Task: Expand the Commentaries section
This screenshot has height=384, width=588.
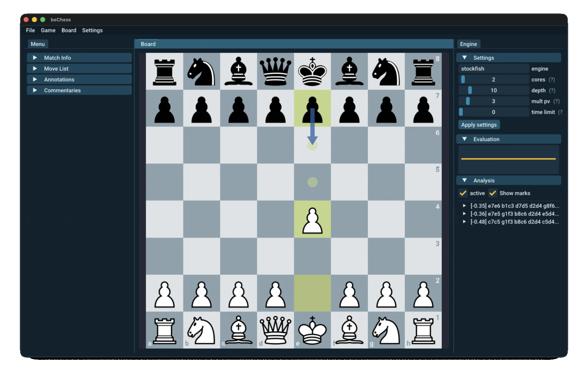Action: pos(79,90)
